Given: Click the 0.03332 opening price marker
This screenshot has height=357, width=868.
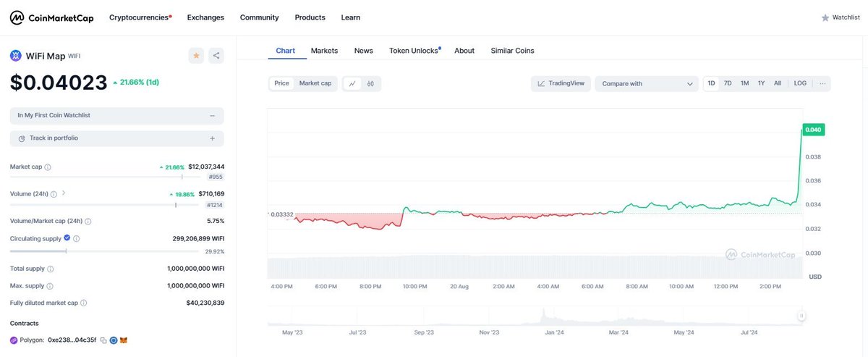Looking at the screenshot, I should point(281,214).
